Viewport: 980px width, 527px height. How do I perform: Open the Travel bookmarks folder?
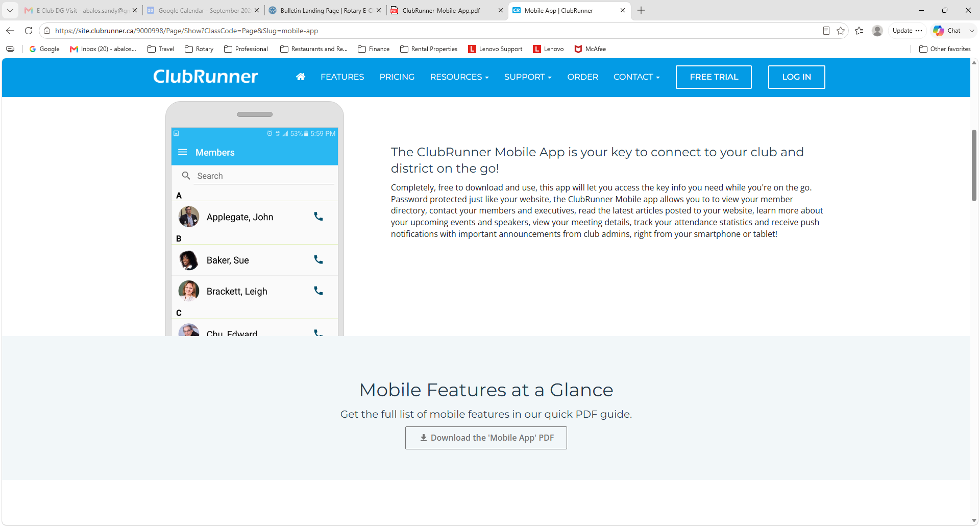click(161, 49)
